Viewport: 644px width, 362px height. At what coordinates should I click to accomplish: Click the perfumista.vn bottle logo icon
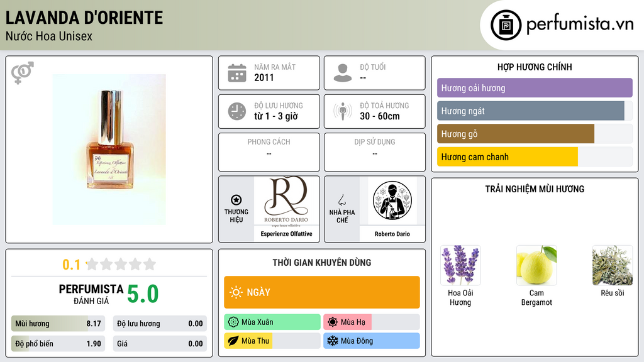pos(506,25)
